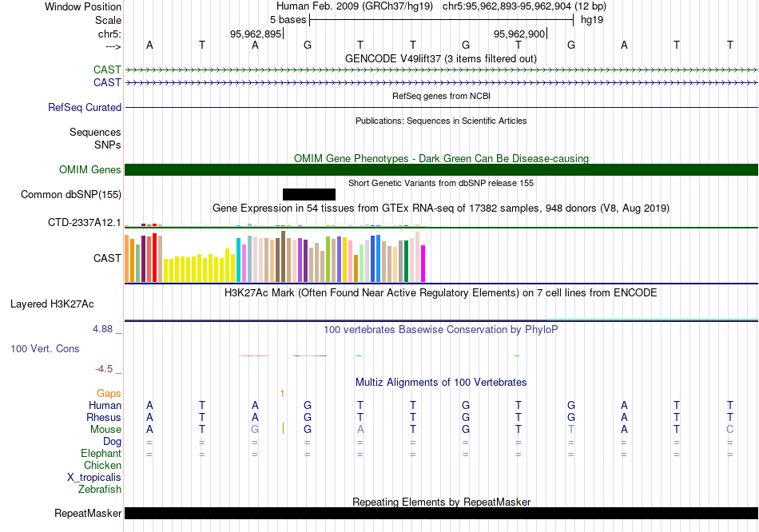Image resolution: width=759 pixels, height=532 pixels.
Task: Click the CAST GTEx expression label
Action: click(x=107, y=258)
